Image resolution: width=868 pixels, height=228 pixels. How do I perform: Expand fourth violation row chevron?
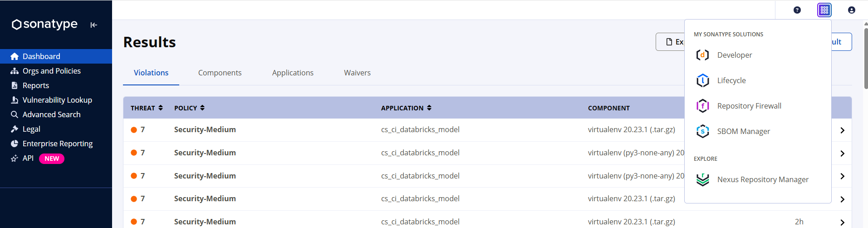(x=843, y=199)
